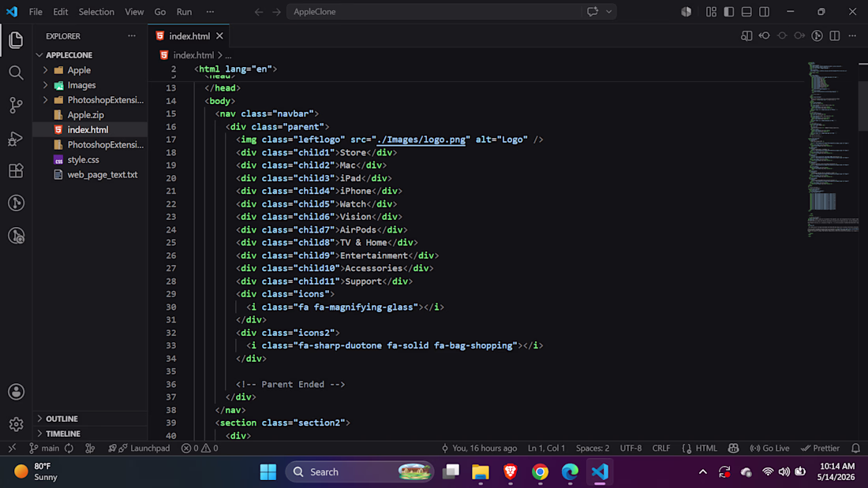The image size is (868, 488).
Task: Open Launchpad from status bar
Action: click(x=140, y=448)
